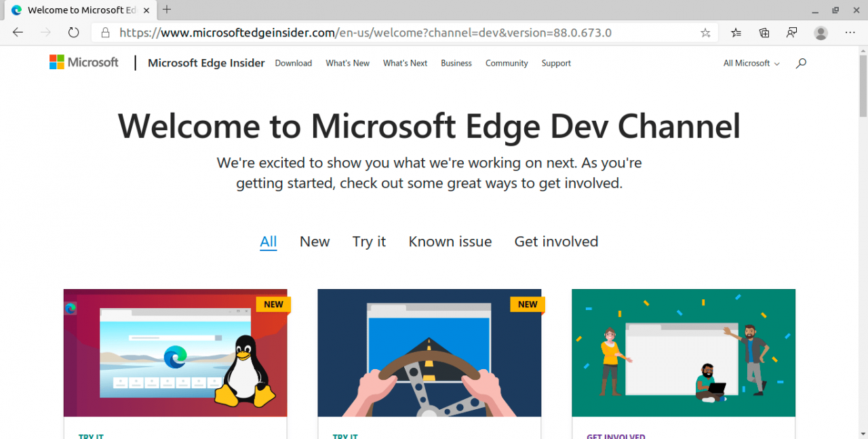The height and width of the screenshot is (439, 868).
Task: Open the Collections panel
Action: point(764,33)
